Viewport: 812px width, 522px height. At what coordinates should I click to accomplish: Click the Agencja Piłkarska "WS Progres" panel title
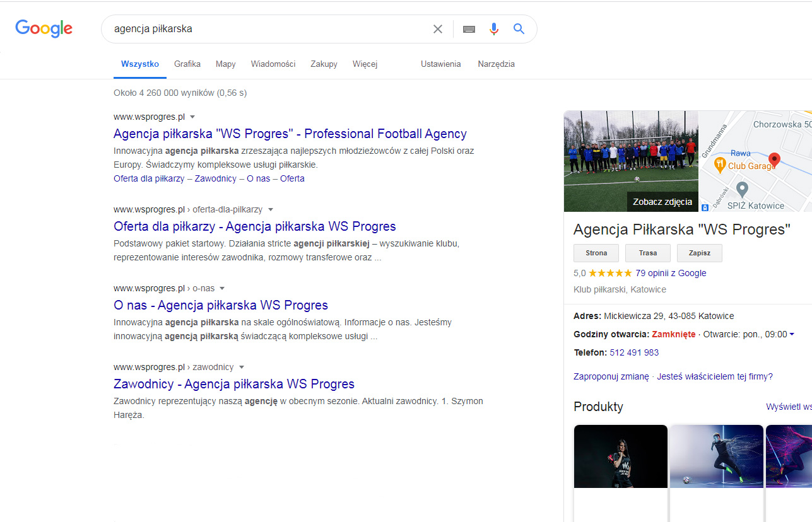pyautogui.click(x=682, y=229)
